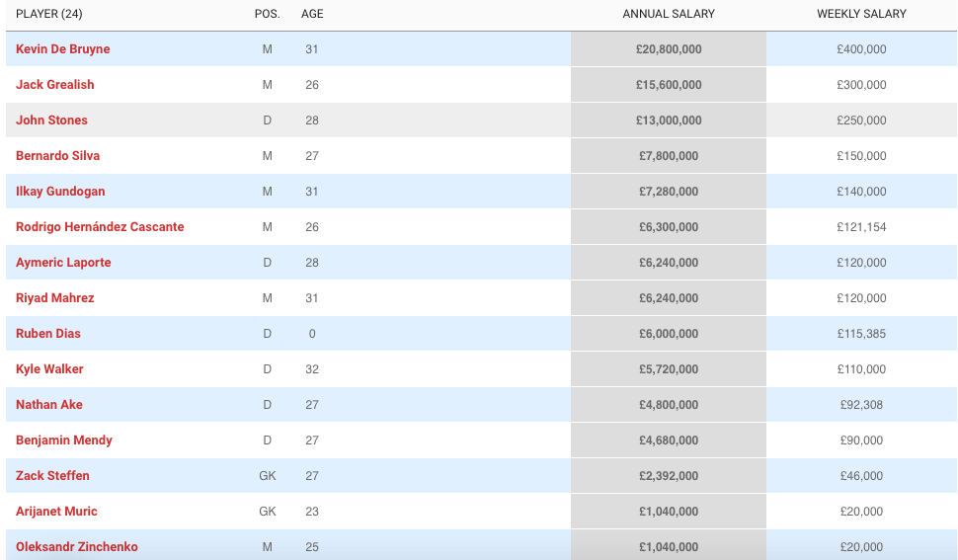Select the John Stones link
This screenshot has height=560, width=958.
tap(52, 120)
